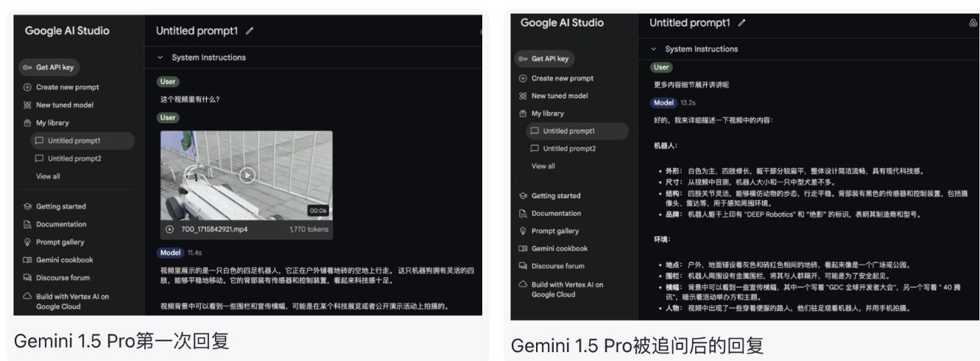The image size is (980, 361).
Task: Click Create new prompt plus icon in left screenshot
Action: 29,87
